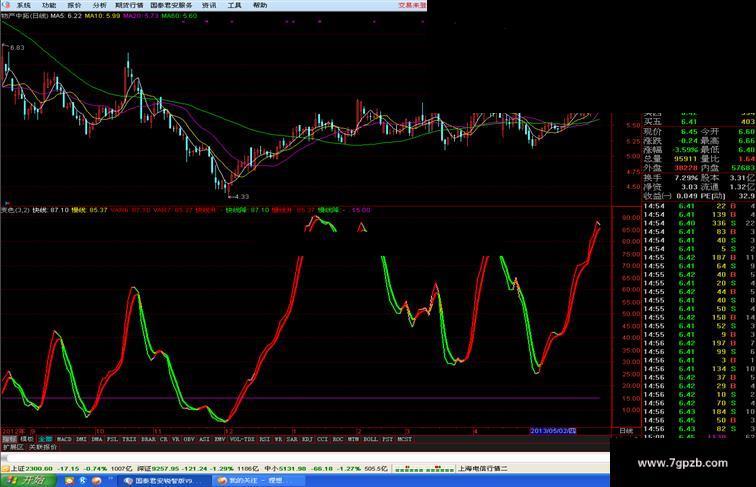Switch to the OBV indicator
This screenshot has width=756, height=487.
coord(189,439)
